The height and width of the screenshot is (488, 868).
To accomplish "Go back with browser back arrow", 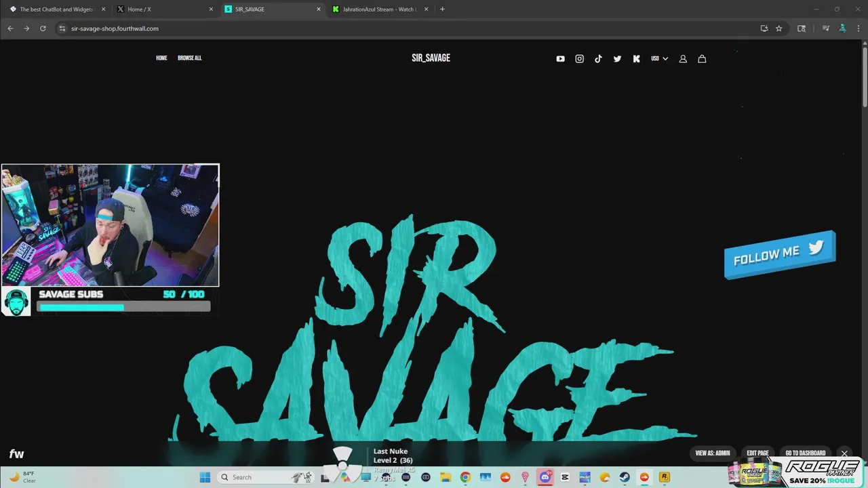I will pyautogui.click(x=10, y=28).
